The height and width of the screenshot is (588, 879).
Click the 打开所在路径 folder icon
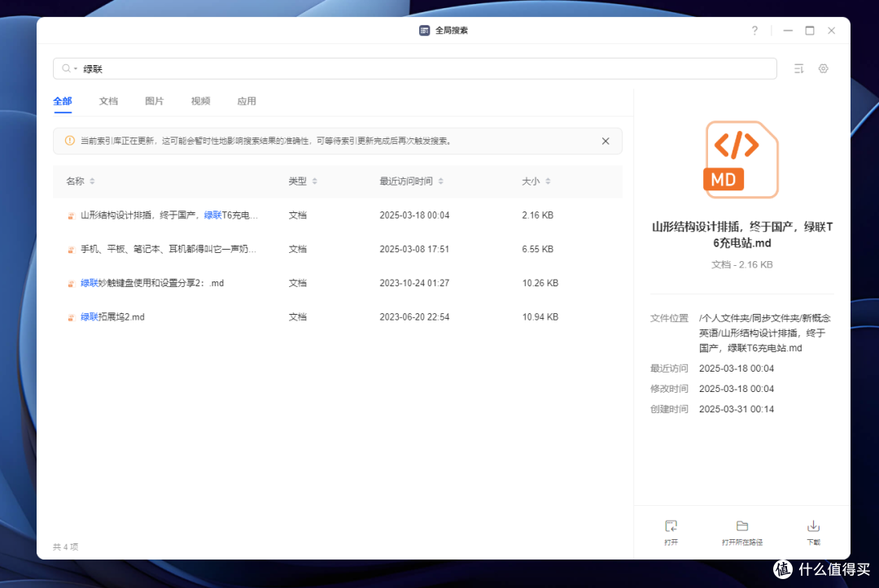pos(741,527)
